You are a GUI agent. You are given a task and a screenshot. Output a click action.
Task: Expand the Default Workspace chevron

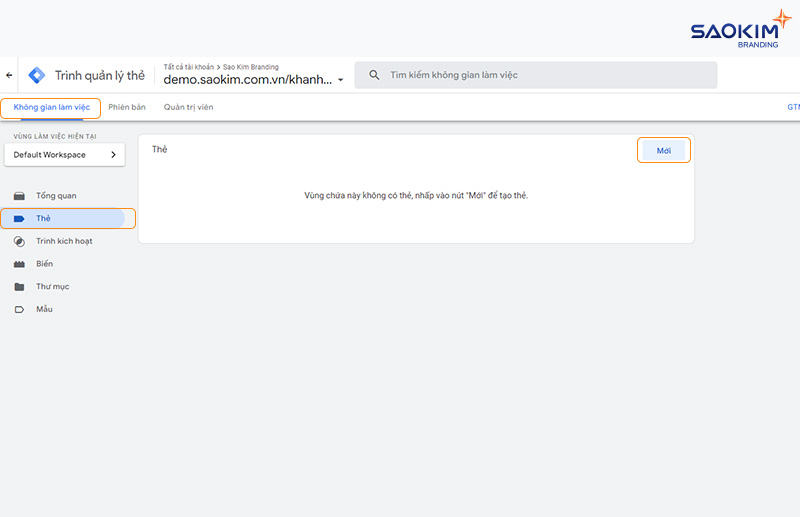(113, 155)
